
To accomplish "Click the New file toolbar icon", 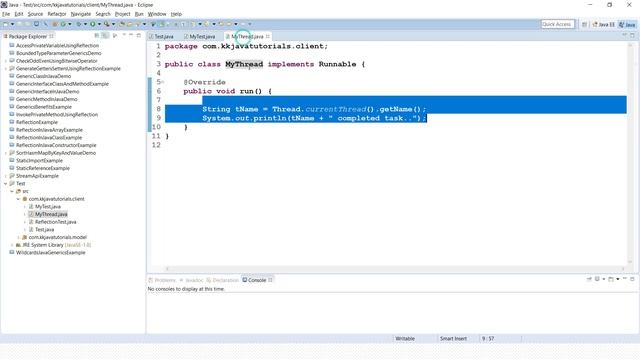I will click(x=5, y=24).
